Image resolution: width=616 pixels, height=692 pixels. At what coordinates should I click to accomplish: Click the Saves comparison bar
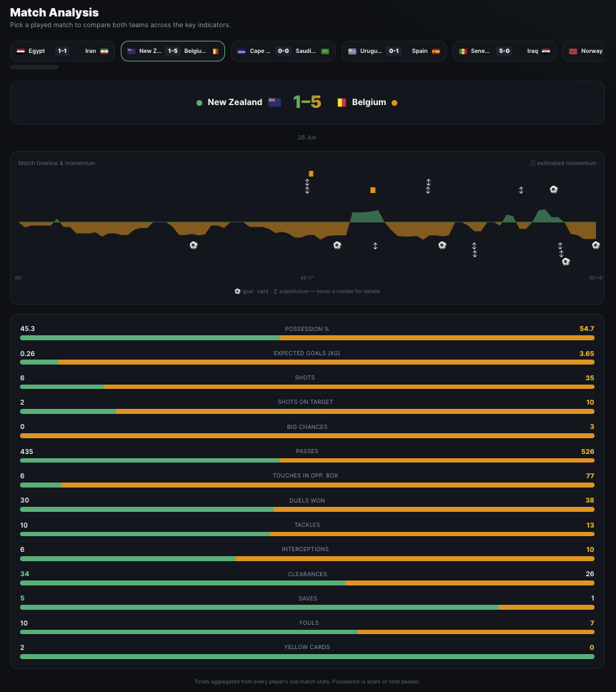point(307,608)
